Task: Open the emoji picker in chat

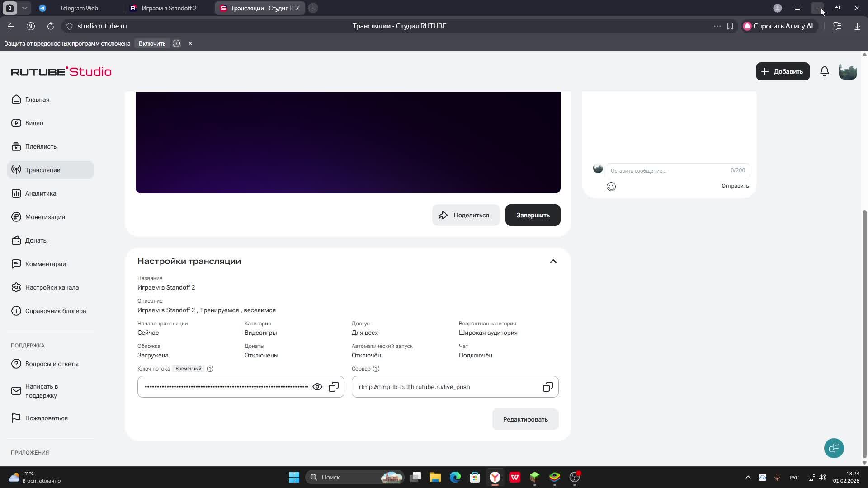Action: point(611,187)
